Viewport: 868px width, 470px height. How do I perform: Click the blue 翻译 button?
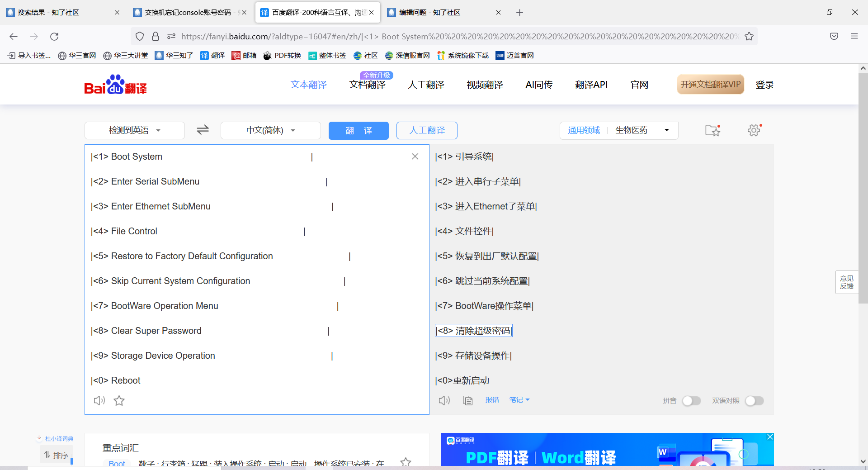point(359,130)
